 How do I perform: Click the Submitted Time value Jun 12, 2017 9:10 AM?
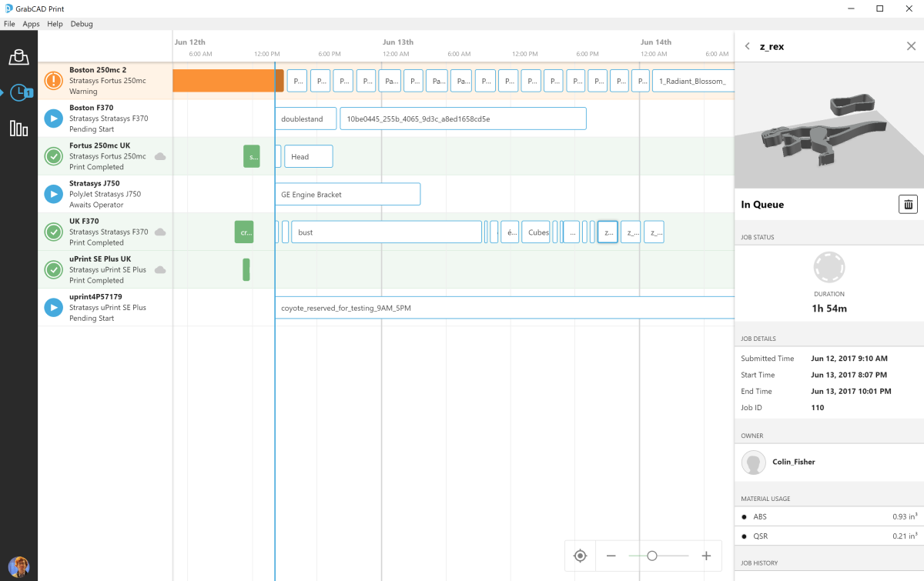click(x=849, y=359)
